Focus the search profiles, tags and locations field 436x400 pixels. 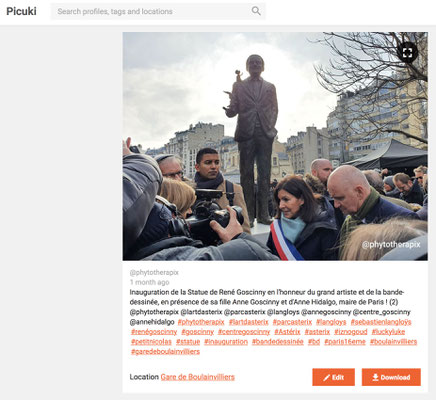(158, 11)
